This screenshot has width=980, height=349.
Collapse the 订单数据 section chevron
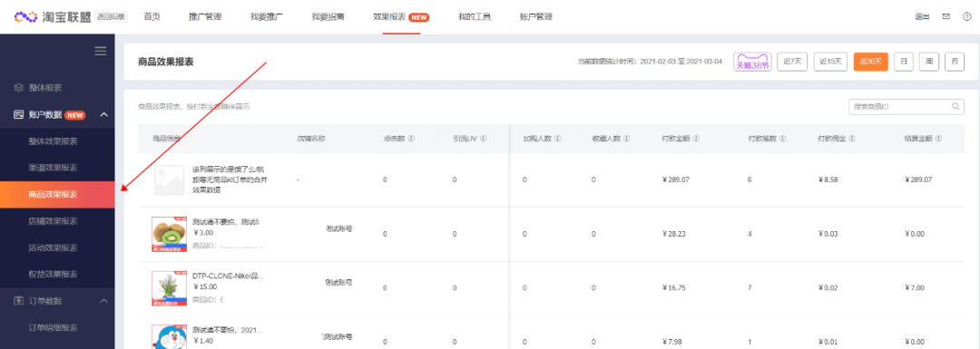coord(103,301)
